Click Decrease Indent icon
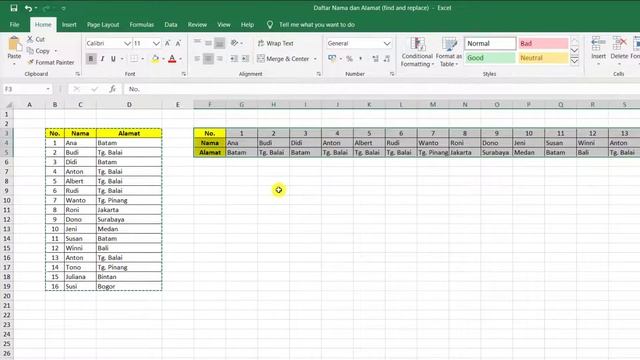 (x=234, y=59)
